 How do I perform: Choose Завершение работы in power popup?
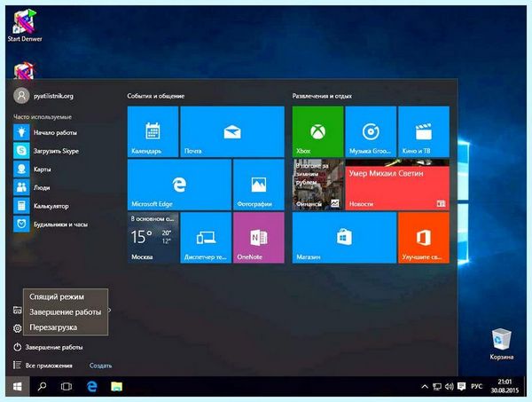pos(66,312)
